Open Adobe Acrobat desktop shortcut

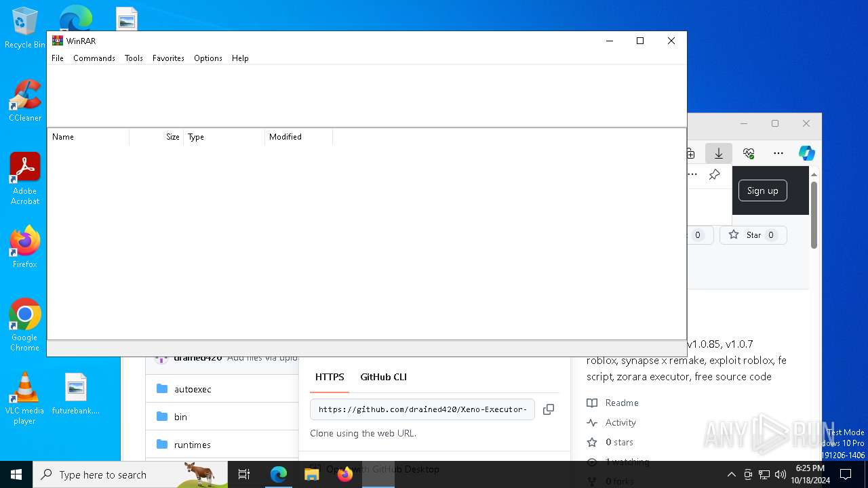tap(25, 179)
